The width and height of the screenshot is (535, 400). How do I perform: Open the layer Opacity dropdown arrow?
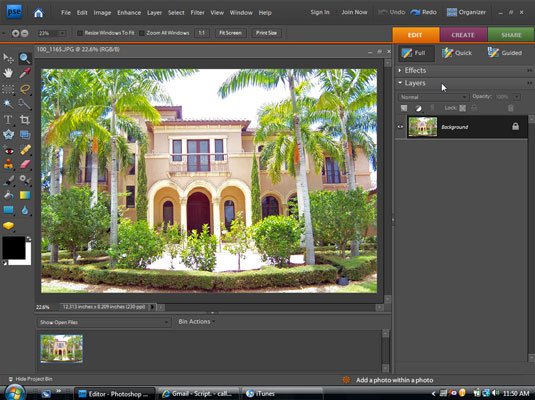click(x=517, y=97)
